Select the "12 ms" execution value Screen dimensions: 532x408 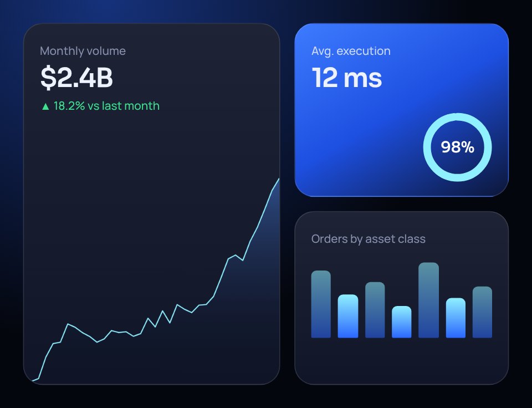(x=347, y=78)
